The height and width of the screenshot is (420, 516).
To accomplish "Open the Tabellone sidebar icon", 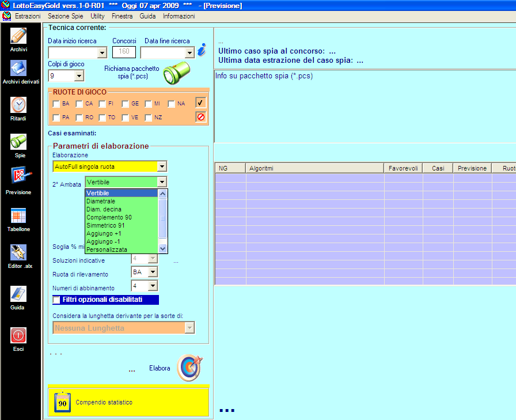I will click(18, 215).
